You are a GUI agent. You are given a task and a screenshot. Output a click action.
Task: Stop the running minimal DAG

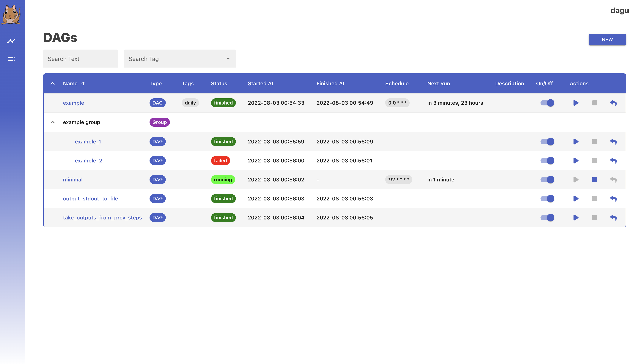click(x=594, y=180)
